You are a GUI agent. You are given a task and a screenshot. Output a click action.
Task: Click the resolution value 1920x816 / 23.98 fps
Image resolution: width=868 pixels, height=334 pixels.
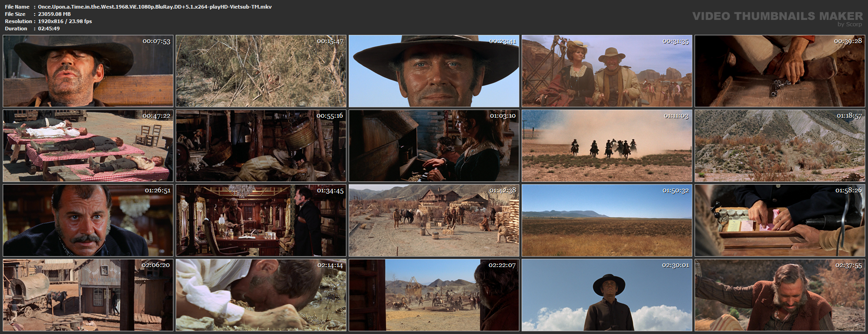65,21
